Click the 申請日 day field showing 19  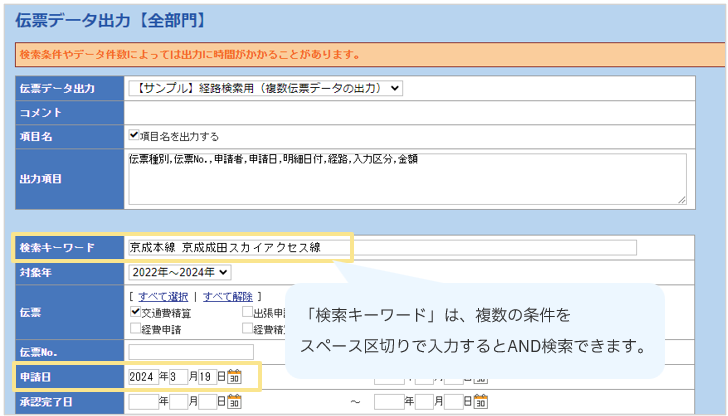(206, 377)
